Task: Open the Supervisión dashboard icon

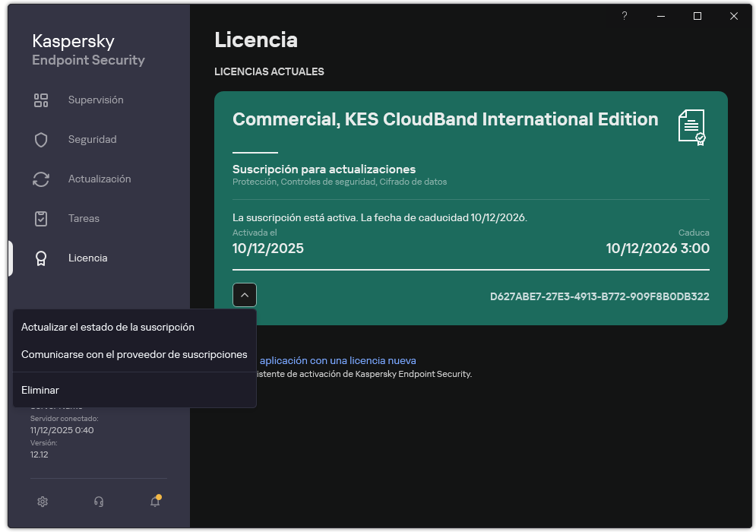Action: (40, 99)
